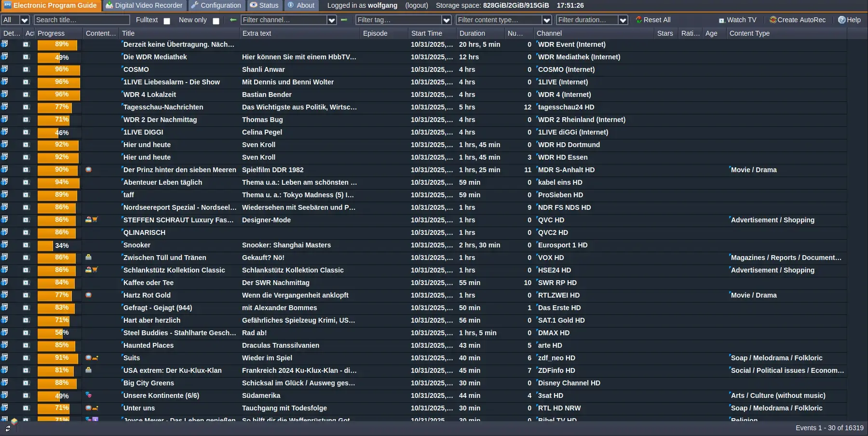This screenshot has height=436, width=868.
Task: Click the content icon for Unsere Kontinente
Action: pos(89,395)
